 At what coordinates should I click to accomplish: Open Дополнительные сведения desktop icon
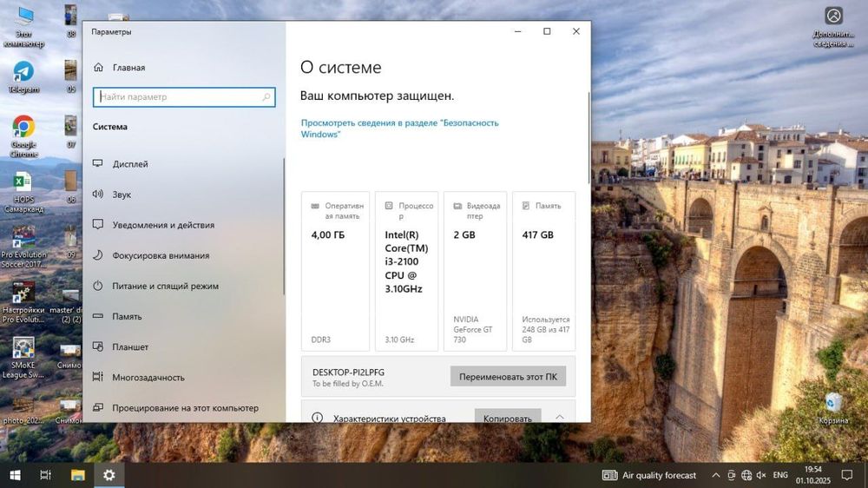point(833,27)
